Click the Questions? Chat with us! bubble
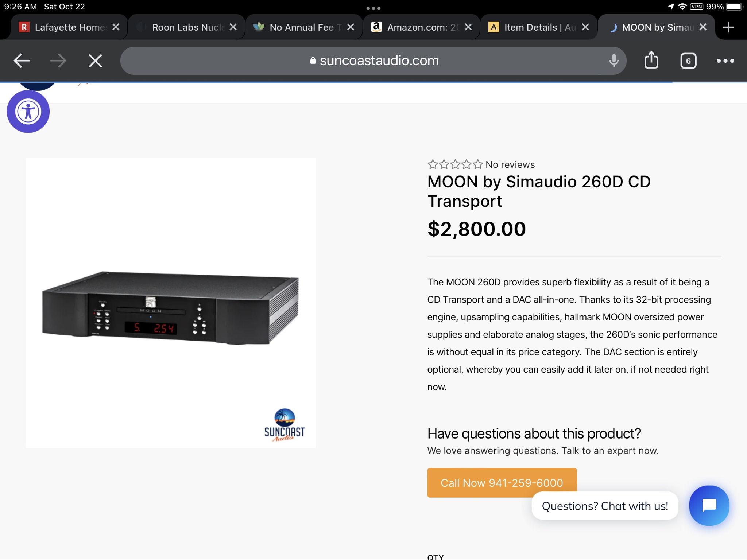The height and width of the screenshot is (560, 747). (605, 506)
